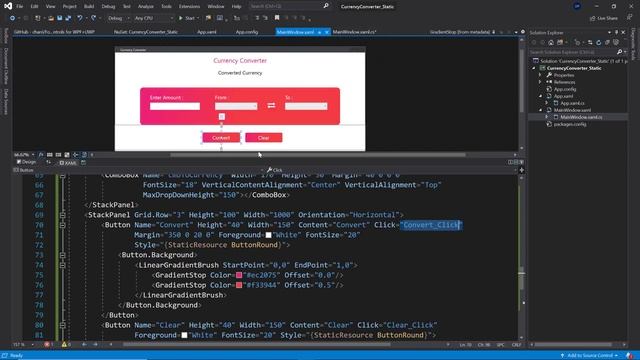
Task: Switch to the App.config document tab
Action: 247,32
